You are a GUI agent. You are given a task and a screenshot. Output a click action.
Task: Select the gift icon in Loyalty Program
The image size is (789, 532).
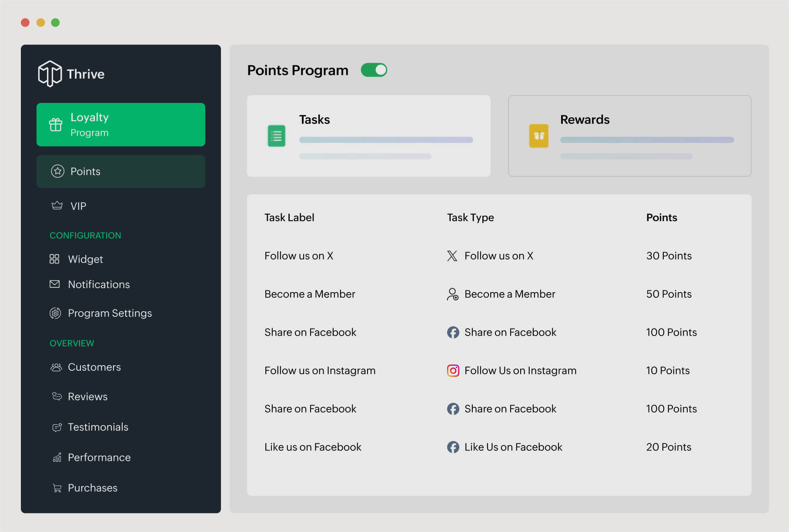coord(55,124)
